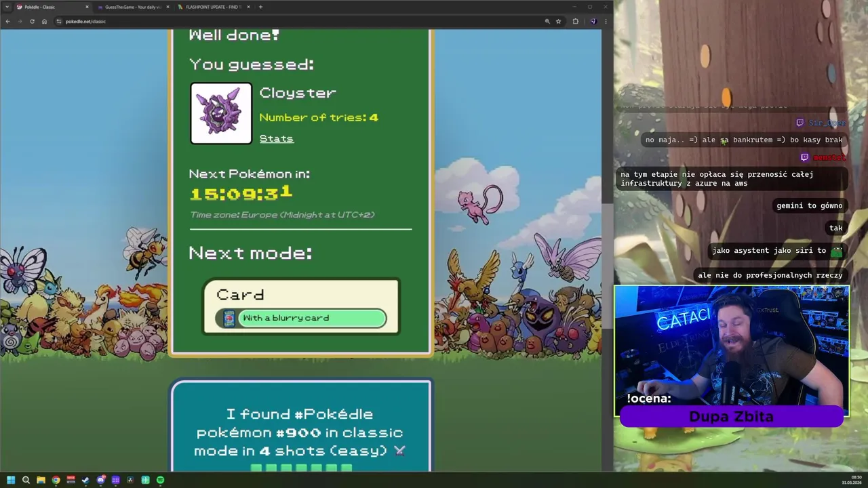Switch to the GuessThe.Game tab
The image size is (868, 488).
[x=132, y=7]
